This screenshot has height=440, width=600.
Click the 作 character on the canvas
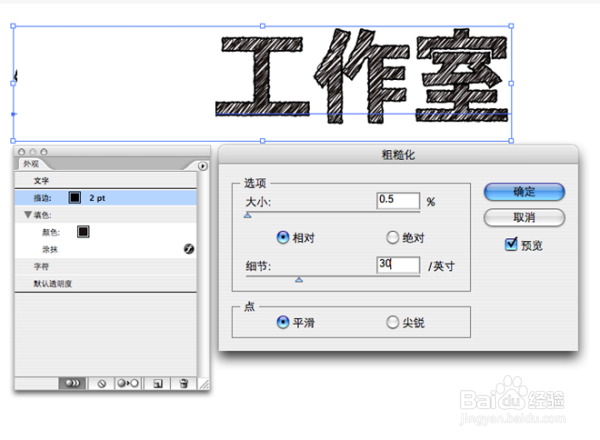point(362,76)
